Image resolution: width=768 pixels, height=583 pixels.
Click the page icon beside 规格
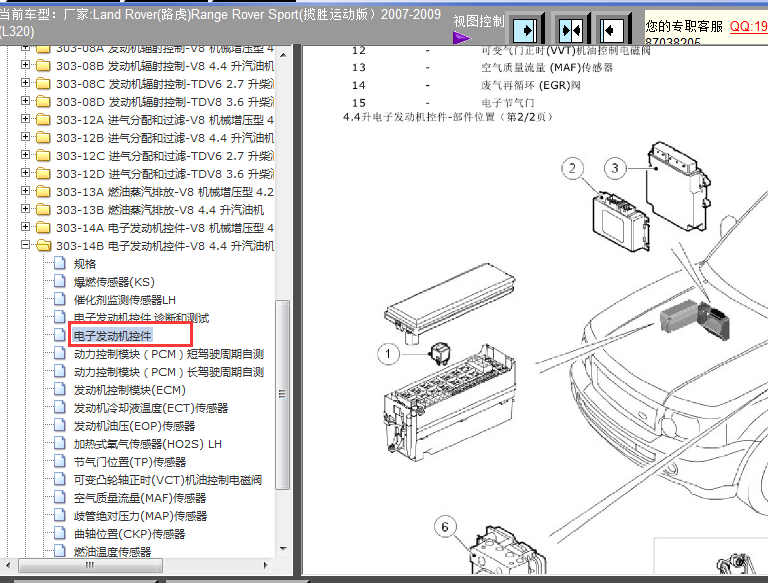click(x=60, y=264)
